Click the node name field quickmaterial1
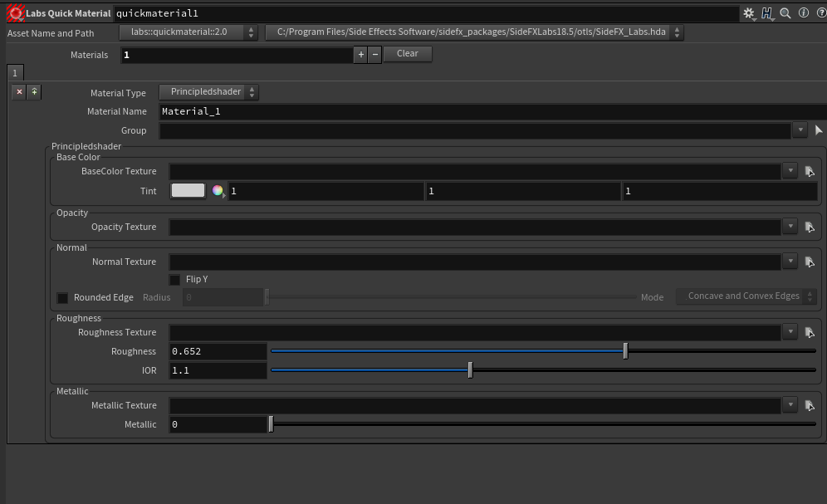Viewport: 827px width, 504px height. coord(426,14)
